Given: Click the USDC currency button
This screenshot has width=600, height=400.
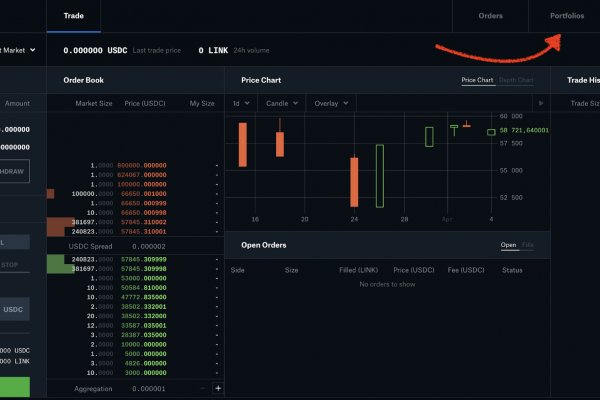Looking at the screenshot, I should (x=14, y=309).
